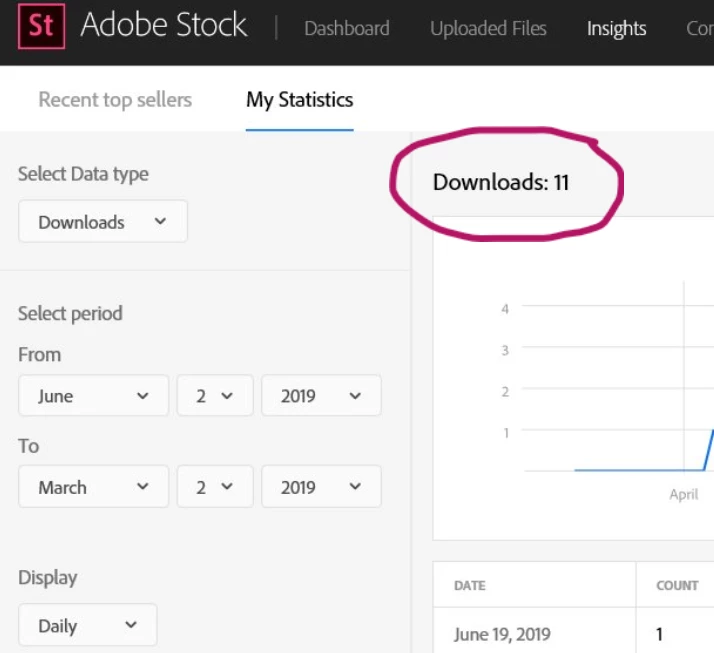
Task: Open the Insights section
Action: (616, 28)
